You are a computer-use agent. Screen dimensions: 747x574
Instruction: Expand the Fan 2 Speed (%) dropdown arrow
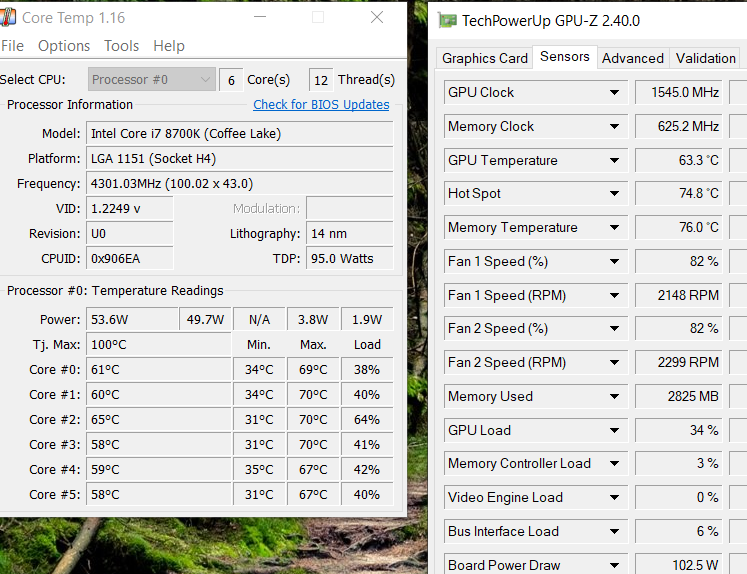tap(615, 328)
